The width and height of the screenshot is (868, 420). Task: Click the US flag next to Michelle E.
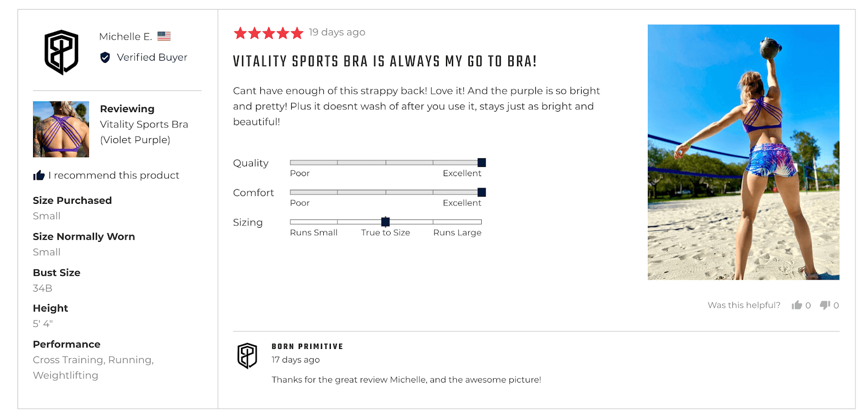pos(164,36)
